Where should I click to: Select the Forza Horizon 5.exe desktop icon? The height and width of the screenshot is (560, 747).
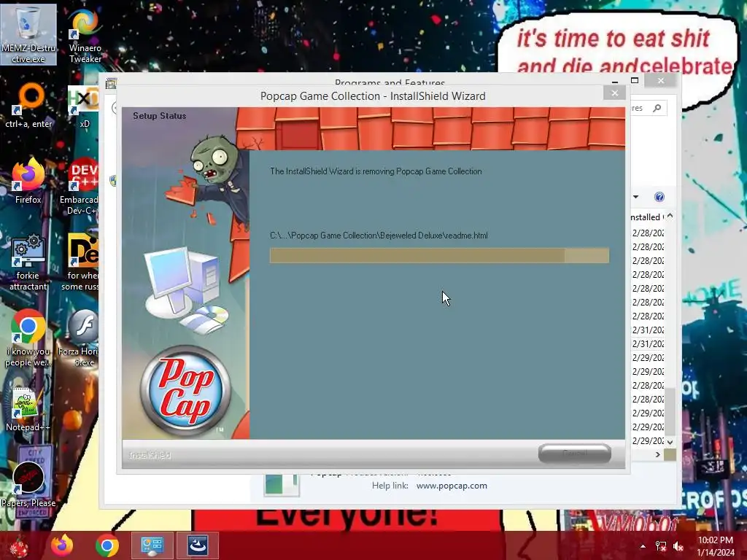pyautogui.click(x=80, y=338)
